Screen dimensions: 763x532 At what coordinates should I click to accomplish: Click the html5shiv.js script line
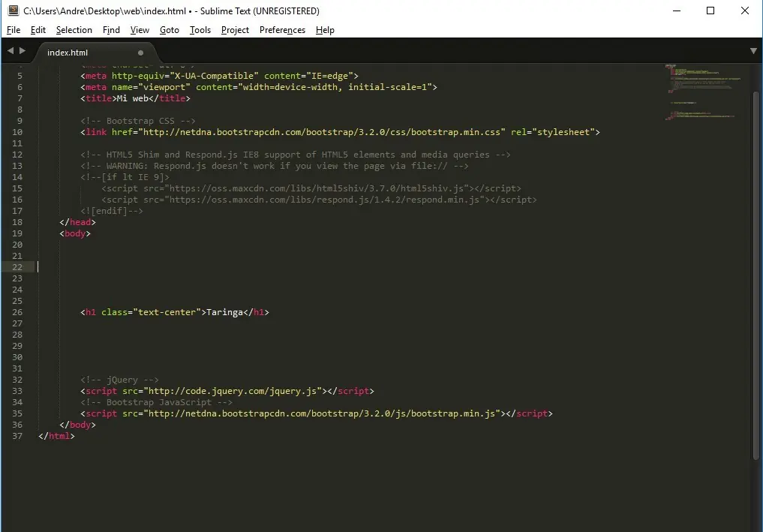tap(311, 188)
